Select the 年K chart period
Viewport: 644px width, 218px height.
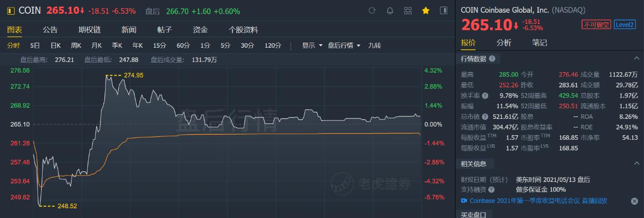[x=138, y=45]
